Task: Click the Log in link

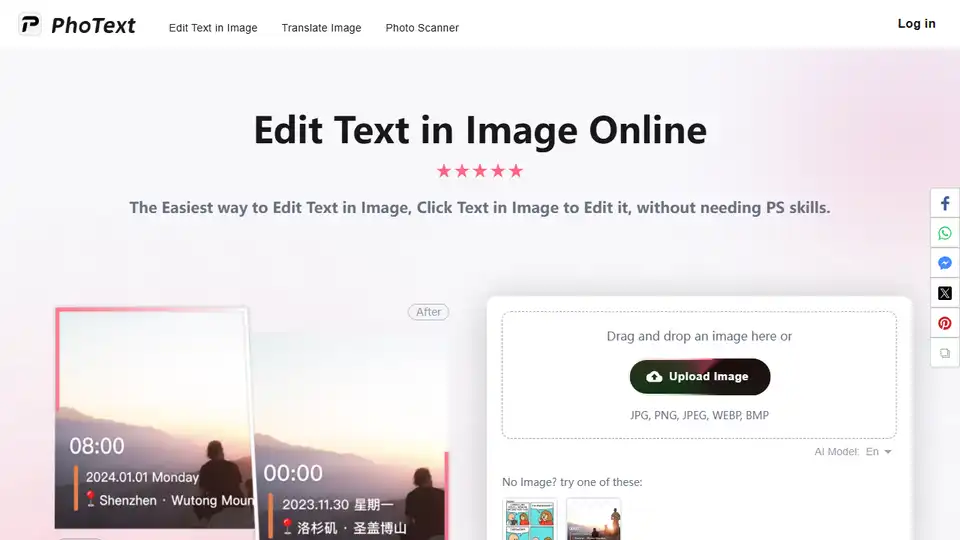Action: click(917, 23)
